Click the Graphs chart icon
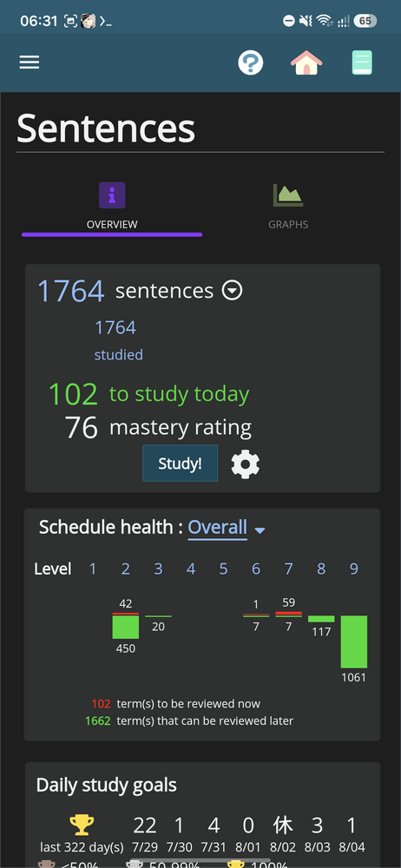The height and width of the screenshot is (868, 401). pyautogui.click(x=288, y=195)
